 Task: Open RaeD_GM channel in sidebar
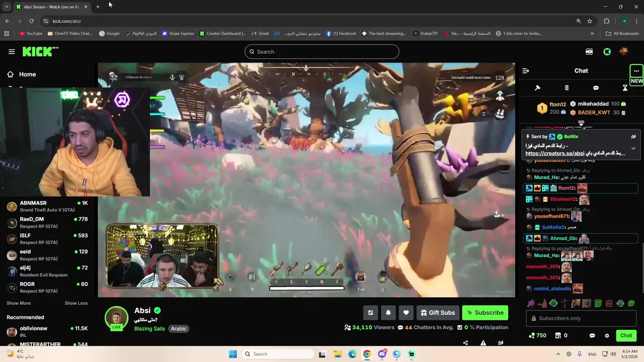click(x=48, y=222)
